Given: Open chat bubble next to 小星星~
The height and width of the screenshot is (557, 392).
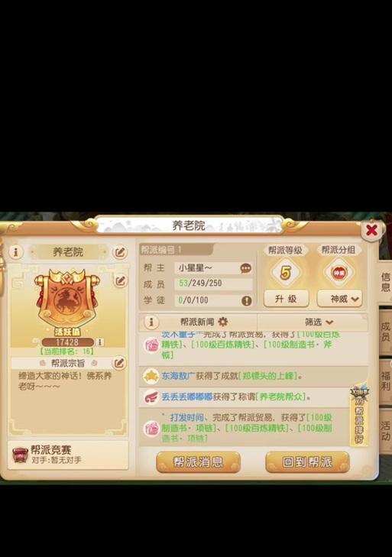Looking at the screenshot, I should tap(245, 268).
